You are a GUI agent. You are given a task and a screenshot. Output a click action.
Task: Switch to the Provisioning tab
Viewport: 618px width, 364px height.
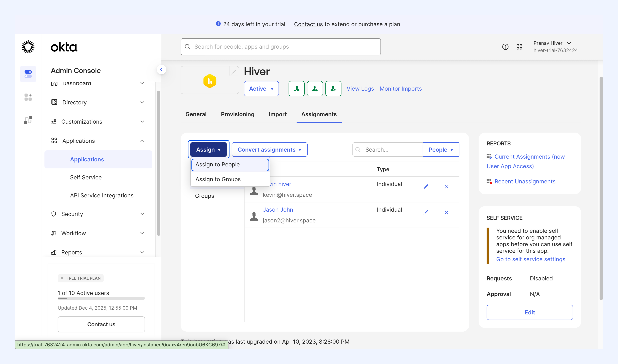[x=238, y=114]
